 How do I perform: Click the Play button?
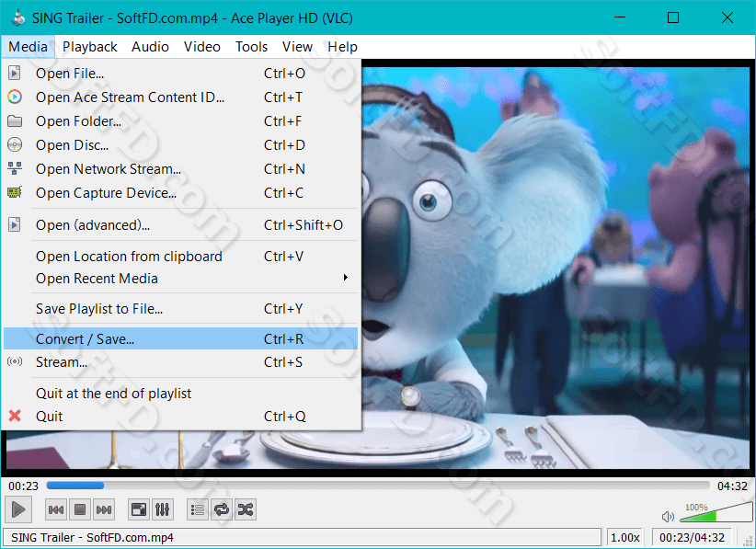click(18, 509)
